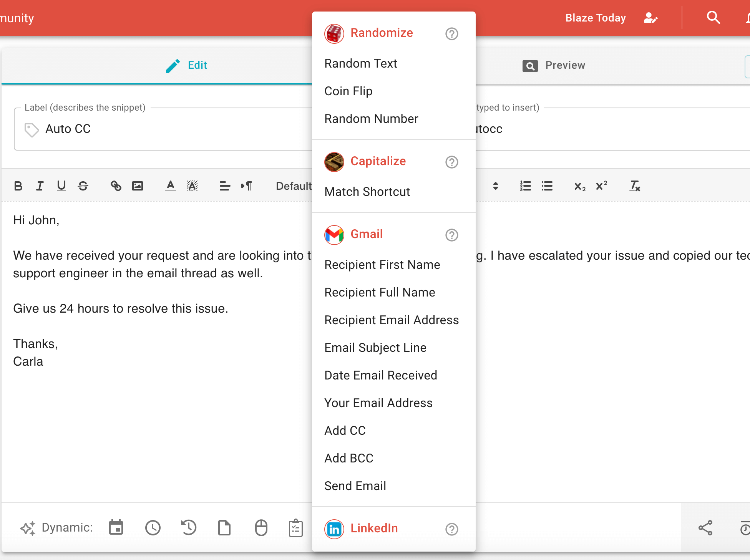
Task: Toggle bold formatting in editor toolbar
Action: coord(18,186)
